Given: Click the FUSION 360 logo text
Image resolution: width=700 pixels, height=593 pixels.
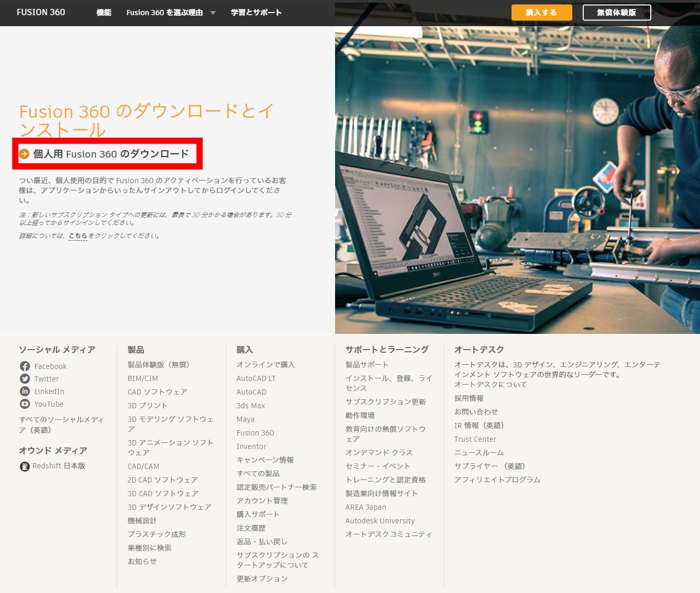Looking at the screenshot, I should pos(41,12).
